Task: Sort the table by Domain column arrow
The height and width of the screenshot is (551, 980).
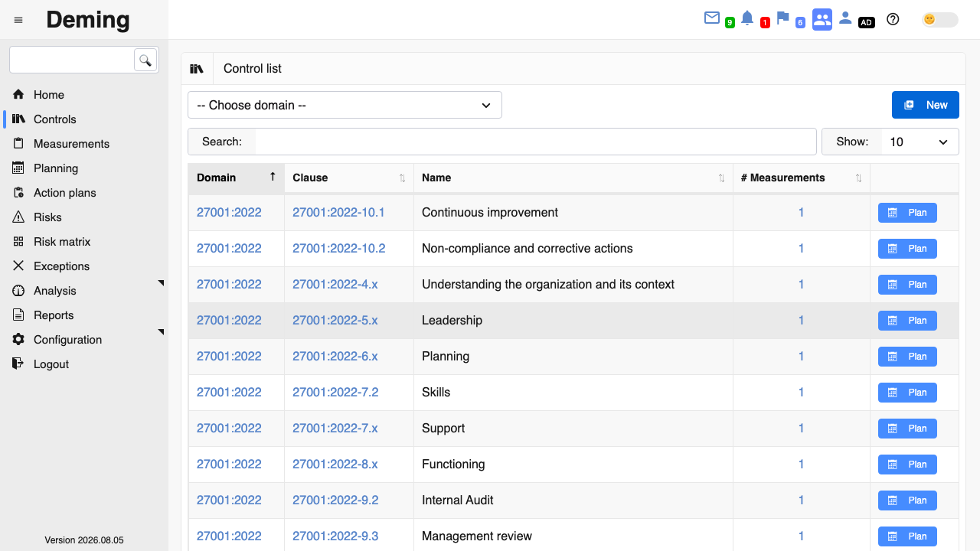Action: click(273, 177)
